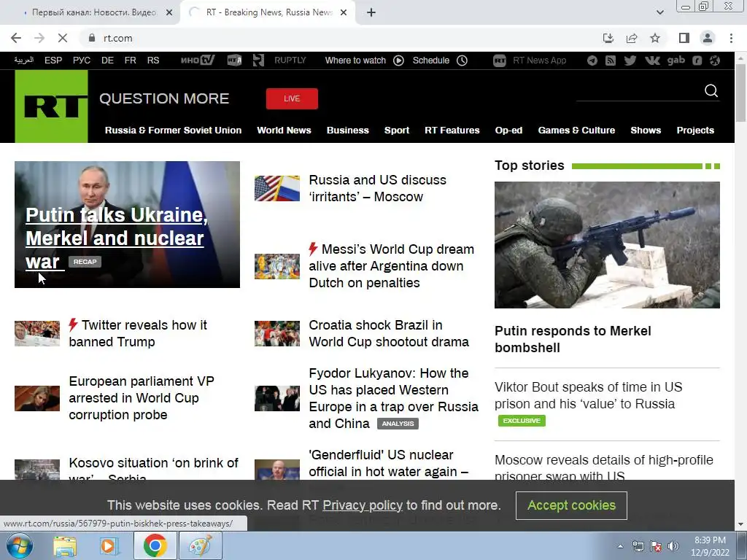Open the Chrome three-dot menu
The image size is (747, 560).
(x=731, y=38)
